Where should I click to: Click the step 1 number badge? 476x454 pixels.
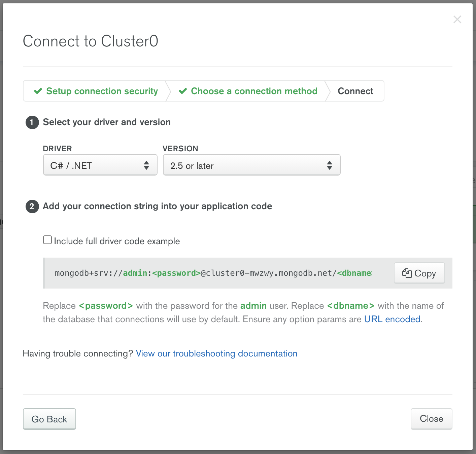coord(32,122)
